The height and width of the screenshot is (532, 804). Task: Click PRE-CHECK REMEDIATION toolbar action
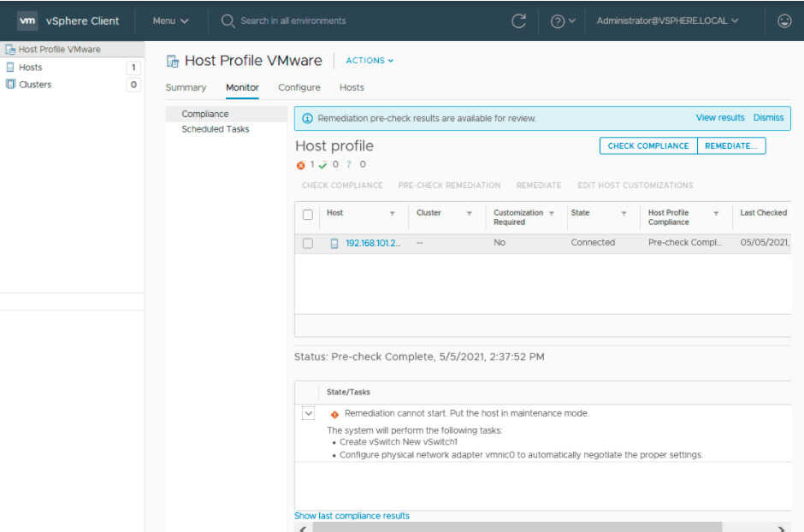(x=449, y=186)
